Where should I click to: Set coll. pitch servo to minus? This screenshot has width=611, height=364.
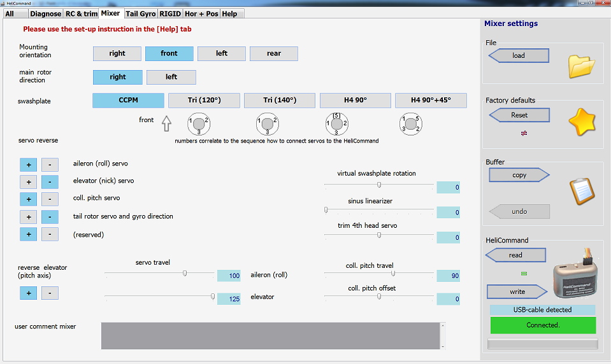[50, 199]
